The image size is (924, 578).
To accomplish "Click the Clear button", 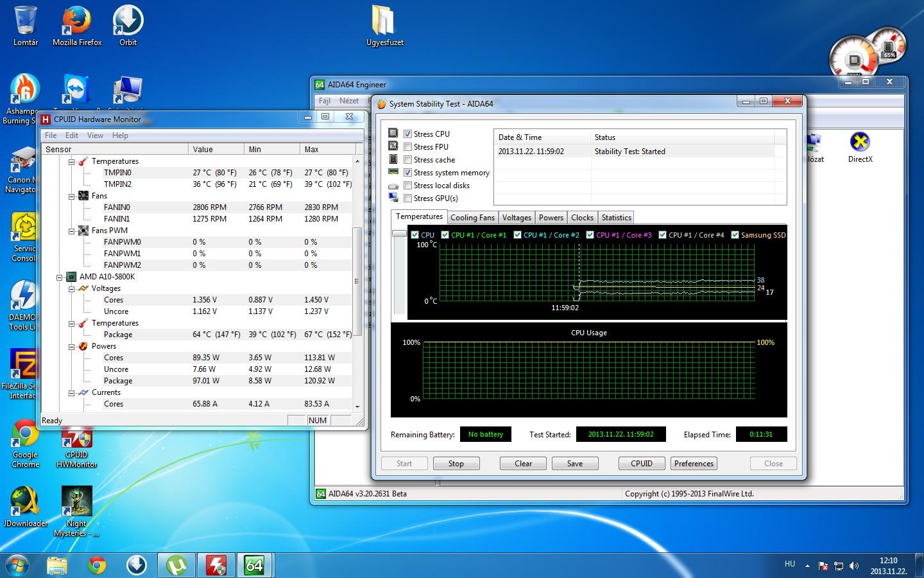I will point(523,463).
